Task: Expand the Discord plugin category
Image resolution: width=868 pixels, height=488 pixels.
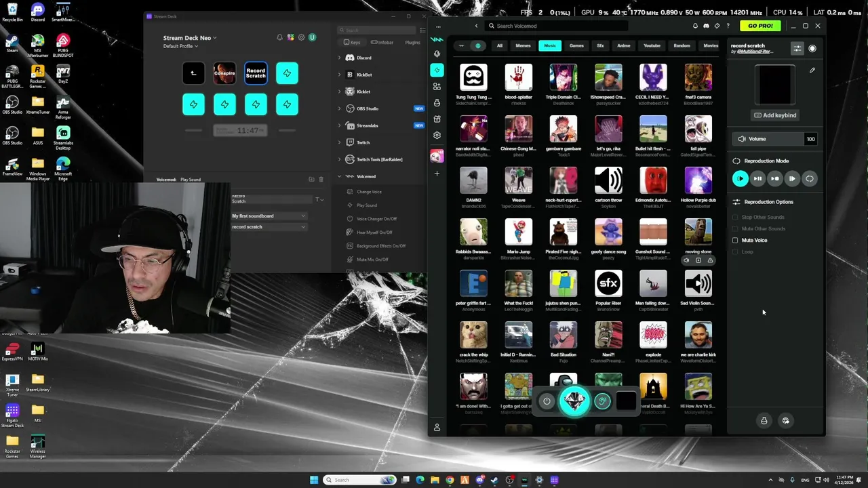Action: (x=340, y=58)
